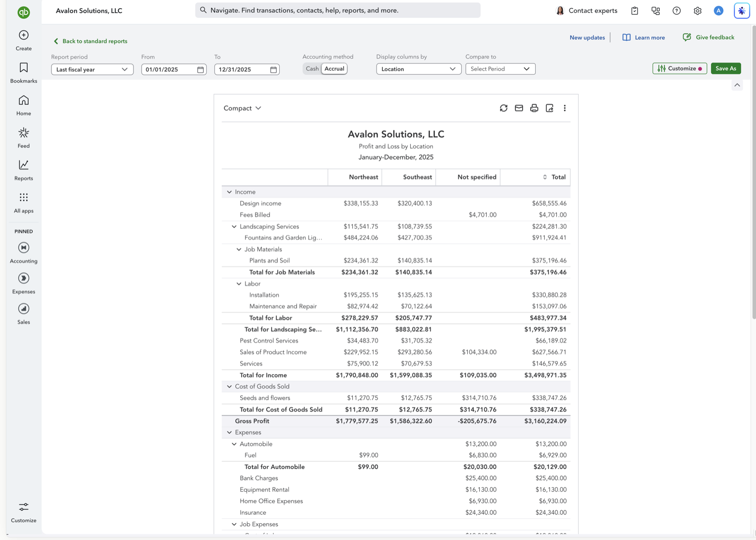
Task: Click Contact experts
Action: [587, 11]
